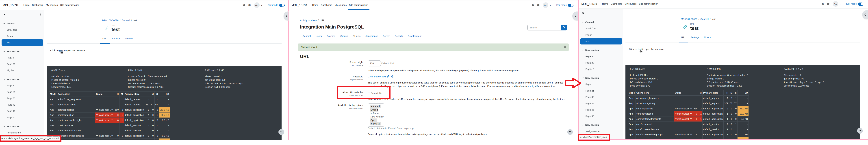
Task: Open AU user menu in left screenshot
Action: [x=258, y=5]
